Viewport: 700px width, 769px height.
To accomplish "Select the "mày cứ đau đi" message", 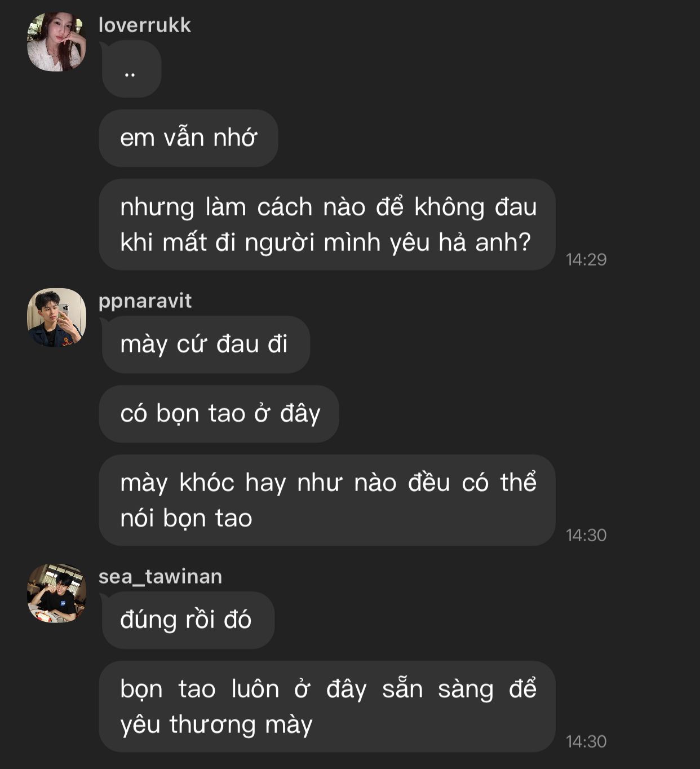I will (204, 344).
